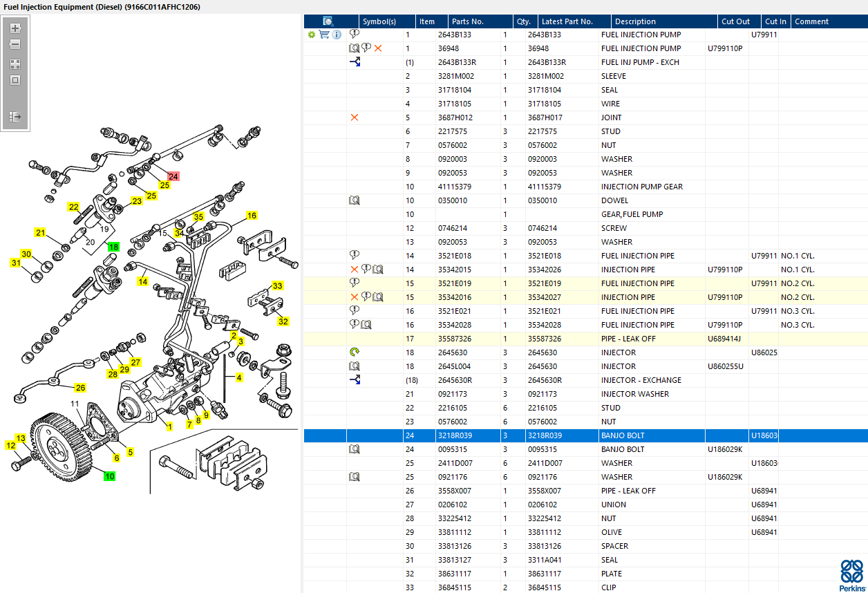Viewport: 868px width, 593px height.
Task: Click Comment column header
Action: click(829, 21)
